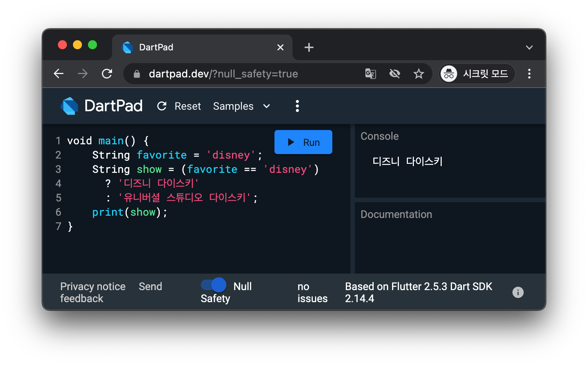
Task: Click line number 7 in the gutter
Action: point(58,226)
